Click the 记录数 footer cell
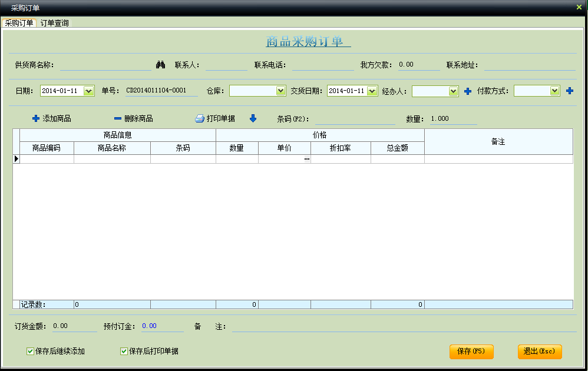The height and width of the screenshot is (371, 588). pyautogui.click(x=47, y=304)
